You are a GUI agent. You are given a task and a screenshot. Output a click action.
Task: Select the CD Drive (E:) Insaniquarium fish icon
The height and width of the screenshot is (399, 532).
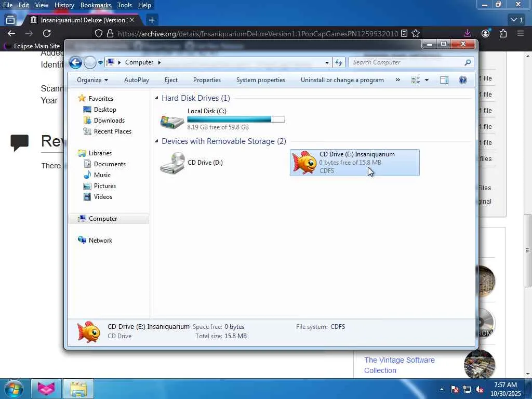[x=304, y=163]
